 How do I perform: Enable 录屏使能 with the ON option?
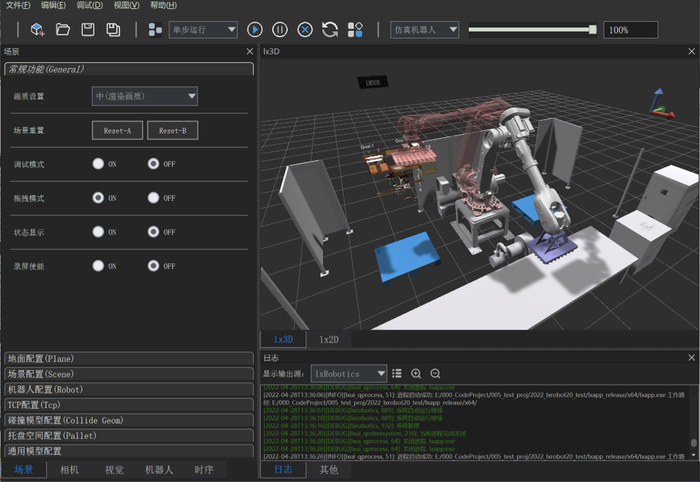(98, 266)
